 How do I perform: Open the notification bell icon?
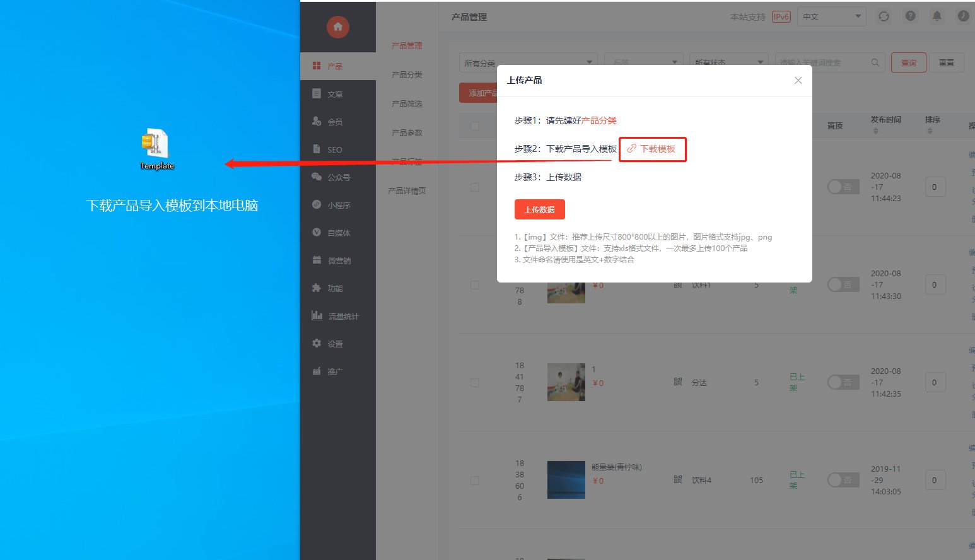tap(937, 16)
